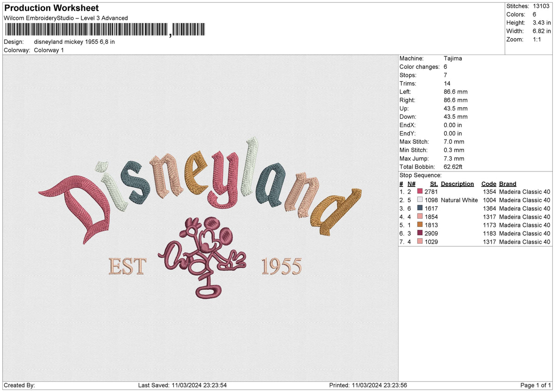
Task: Click the Height value 3.43 in
Action: pyautogui.click(x=542, y=23)
